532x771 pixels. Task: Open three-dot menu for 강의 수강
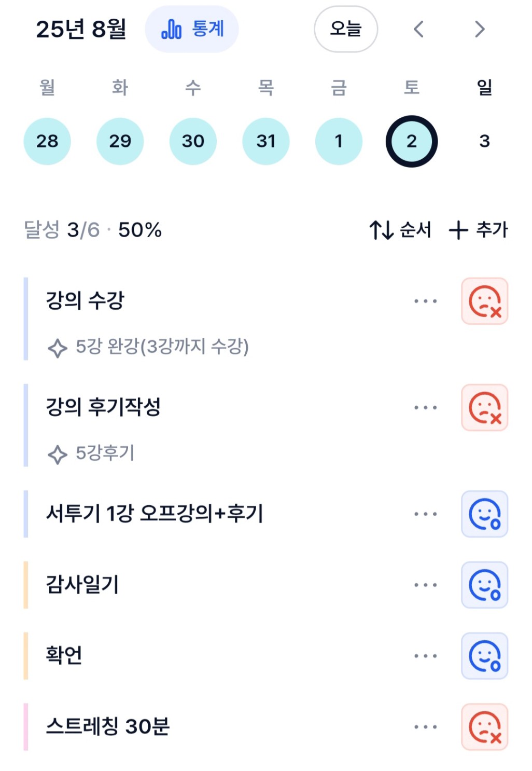coord(425,301)
